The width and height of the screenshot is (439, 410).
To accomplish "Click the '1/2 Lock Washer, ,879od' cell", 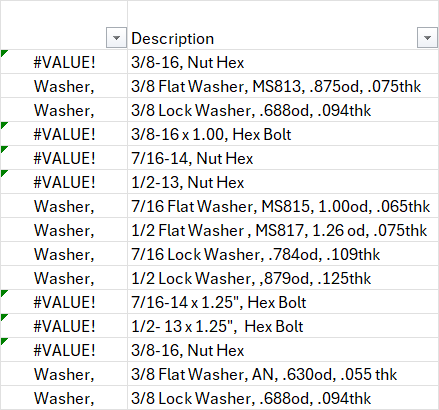I will coord(283,278).
